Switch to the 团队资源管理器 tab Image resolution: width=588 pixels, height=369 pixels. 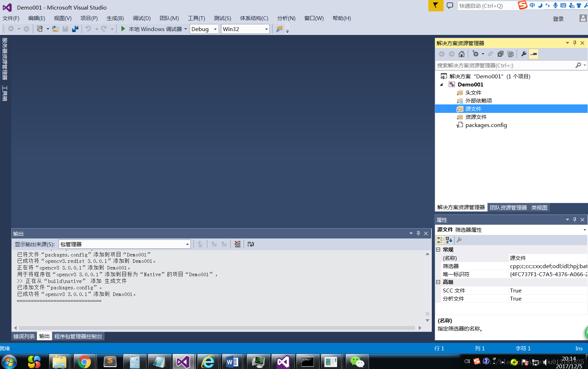tap(508, 207)
